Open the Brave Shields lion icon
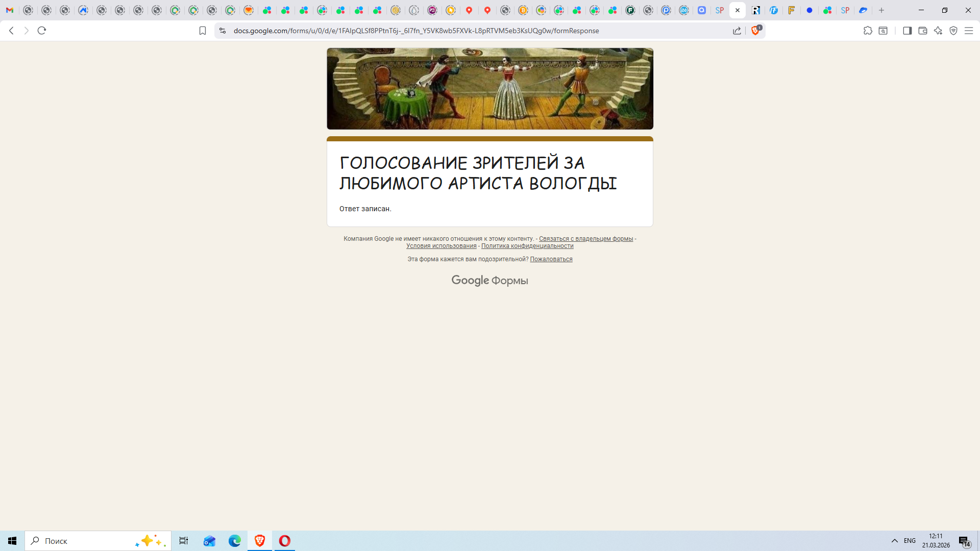980x551 pixels. 755,31
